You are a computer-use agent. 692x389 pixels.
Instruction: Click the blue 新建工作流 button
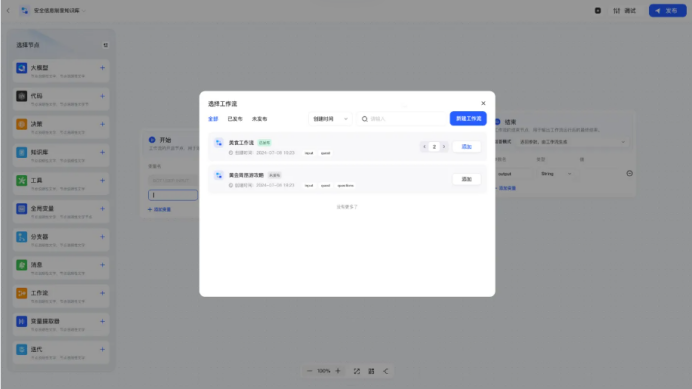point(468,119)
